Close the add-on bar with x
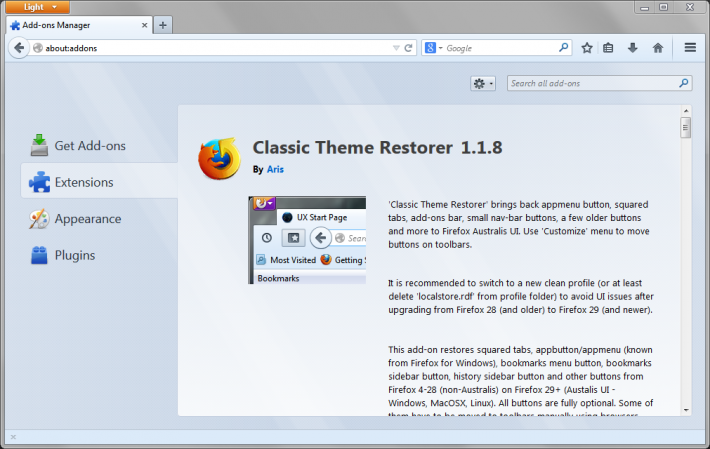 coord(13,437)
